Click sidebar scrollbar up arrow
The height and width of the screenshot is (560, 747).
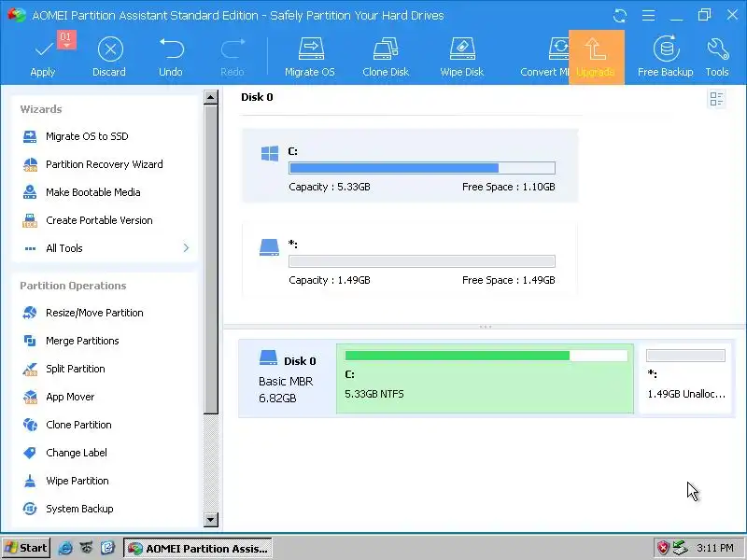211,97
